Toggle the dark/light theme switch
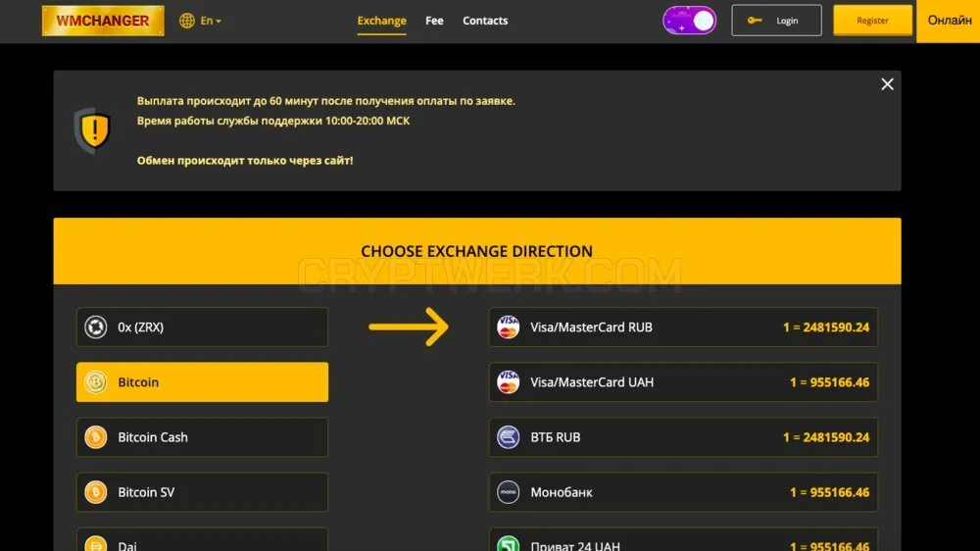Viewport: 980px width, 551px height. coord(689,21)
